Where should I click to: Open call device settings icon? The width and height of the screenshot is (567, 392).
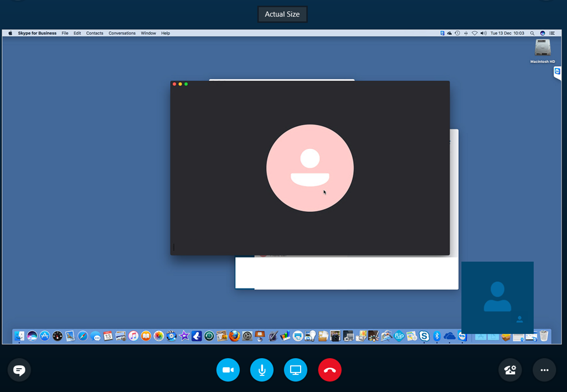click(510, 370)
